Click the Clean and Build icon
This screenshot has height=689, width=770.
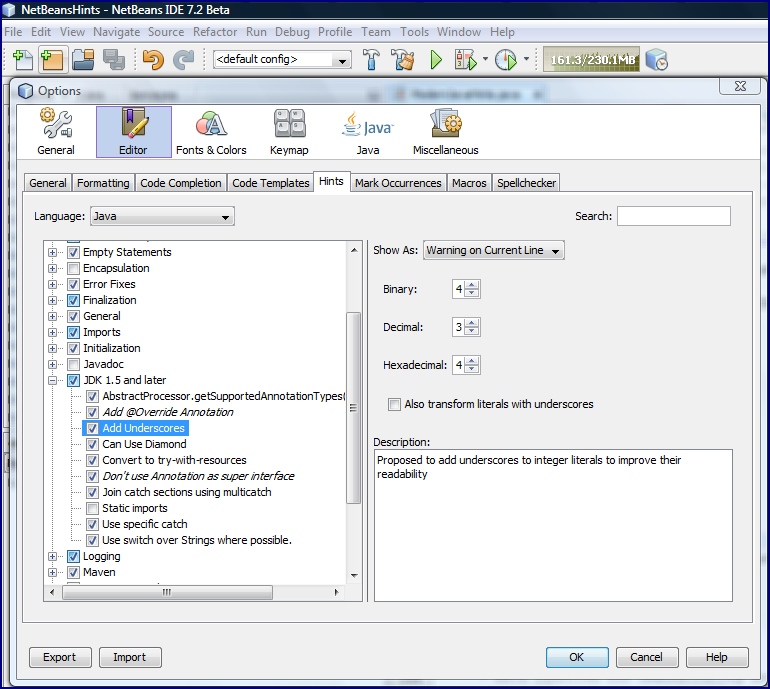pos(403,60)
